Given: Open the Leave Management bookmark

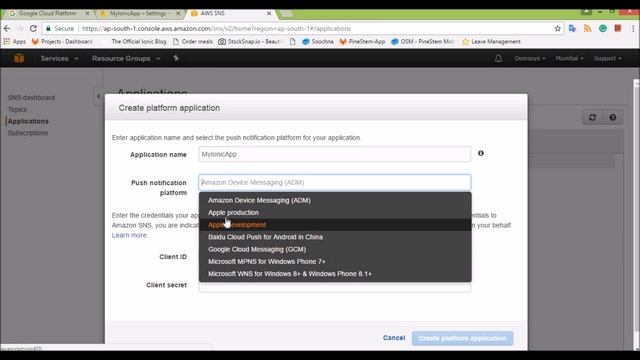Looking at the screenshot, I should (x=491, y=42).
